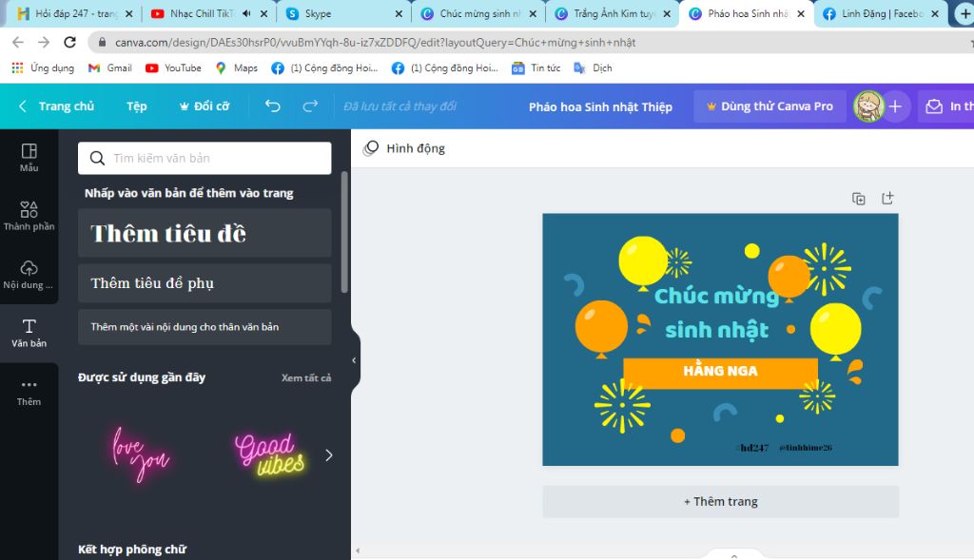Open the Tệp file menu

137,106
